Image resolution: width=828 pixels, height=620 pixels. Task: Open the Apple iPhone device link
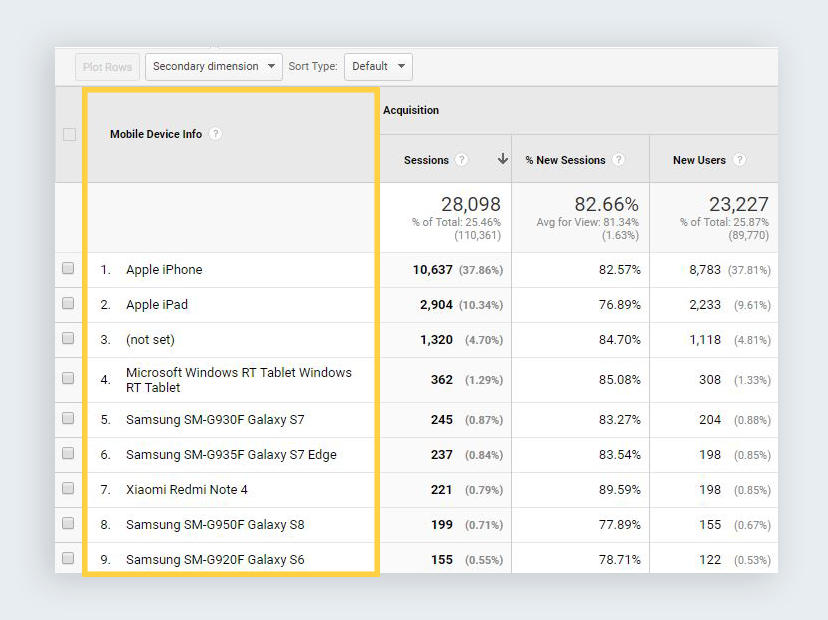point(164,270)
